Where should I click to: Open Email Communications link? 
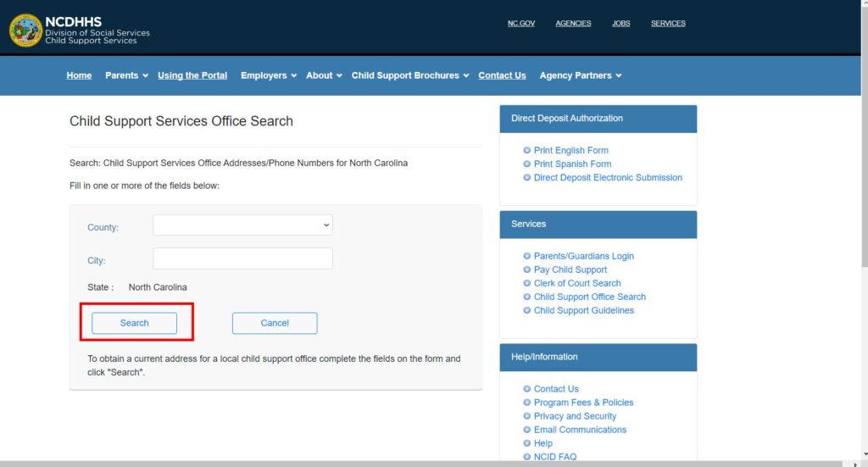[580, 430]
